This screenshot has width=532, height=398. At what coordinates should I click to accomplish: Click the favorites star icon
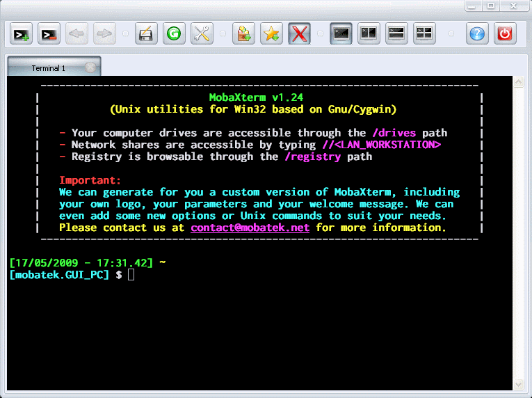click(271, 33)
